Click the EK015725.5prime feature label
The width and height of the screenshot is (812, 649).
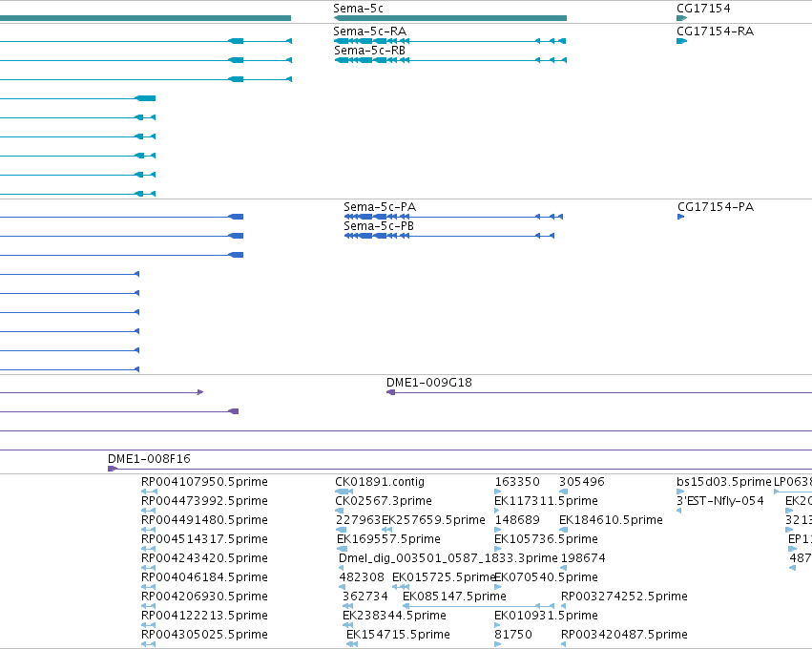444,577
